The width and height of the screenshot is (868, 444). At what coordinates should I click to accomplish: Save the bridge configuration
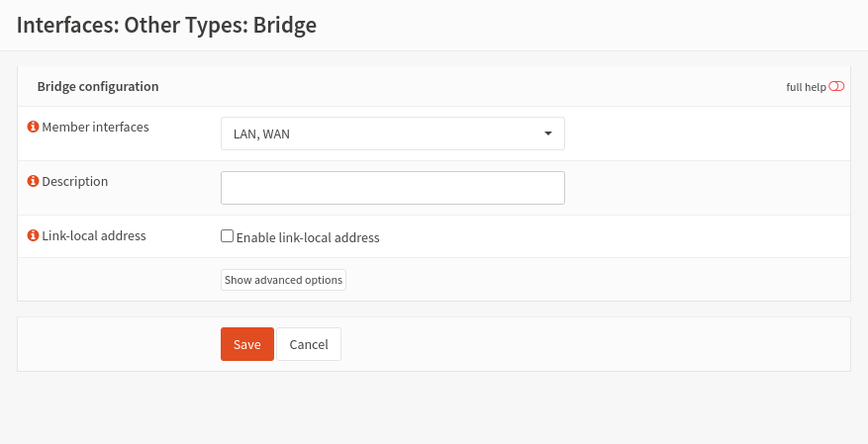246,344
